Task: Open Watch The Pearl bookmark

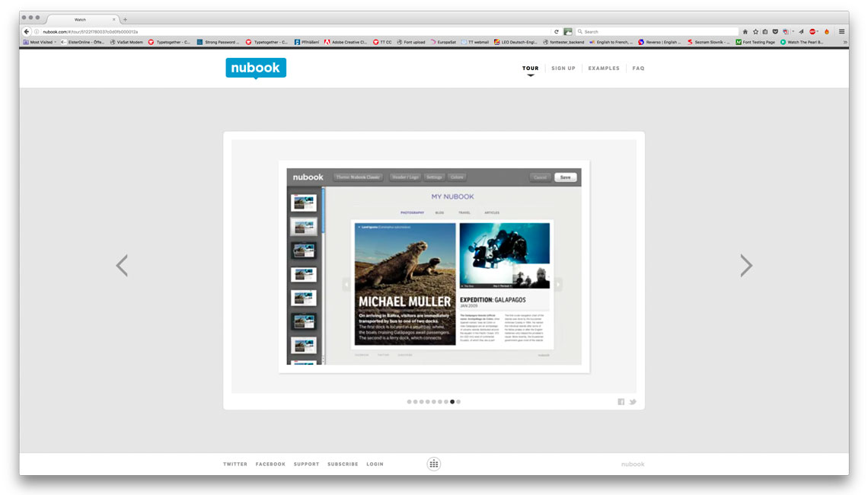Action: click(802, 42)
